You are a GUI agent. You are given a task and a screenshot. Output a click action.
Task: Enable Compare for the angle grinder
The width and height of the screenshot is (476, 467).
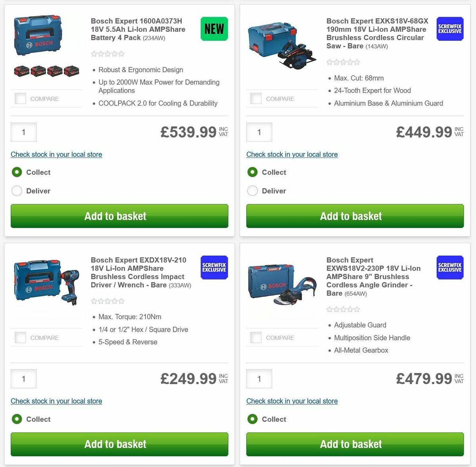pos(255,337)
